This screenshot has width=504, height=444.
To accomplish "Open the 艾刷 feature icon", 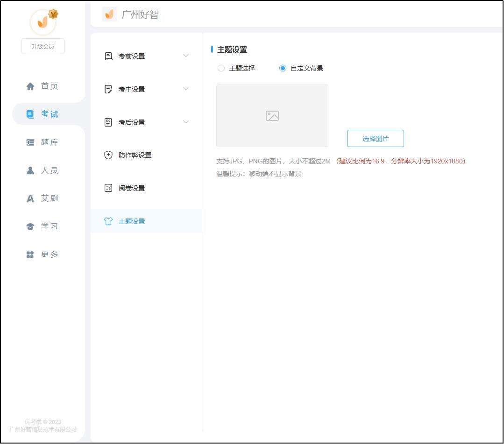I will click(x=30, y=198).
